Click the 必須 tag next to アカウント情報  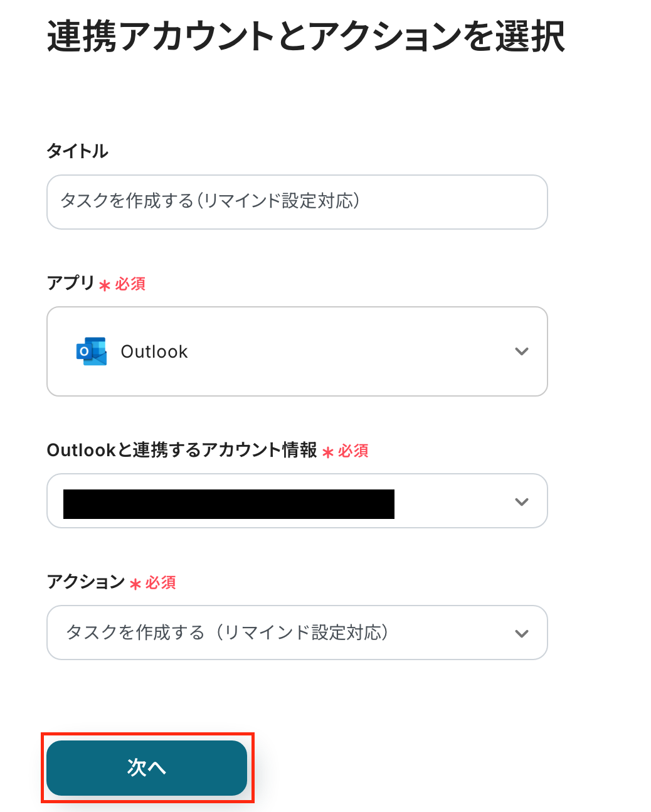(x=353, y=451)
